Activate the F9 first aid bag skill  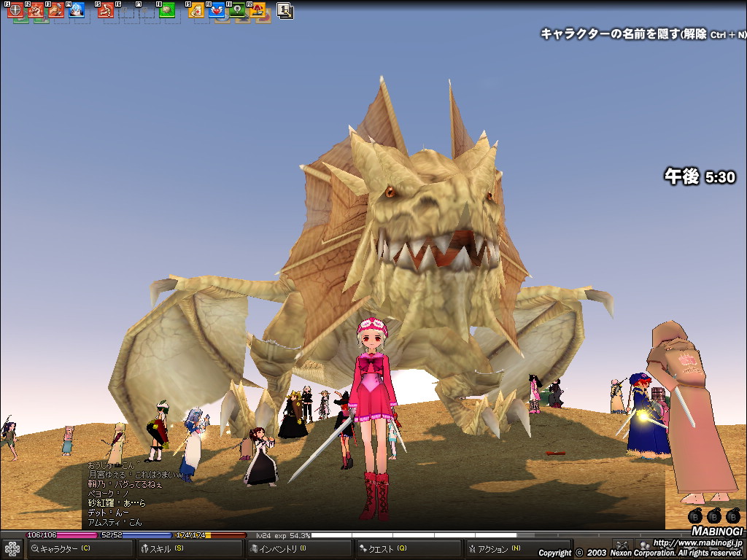point(196,10)
